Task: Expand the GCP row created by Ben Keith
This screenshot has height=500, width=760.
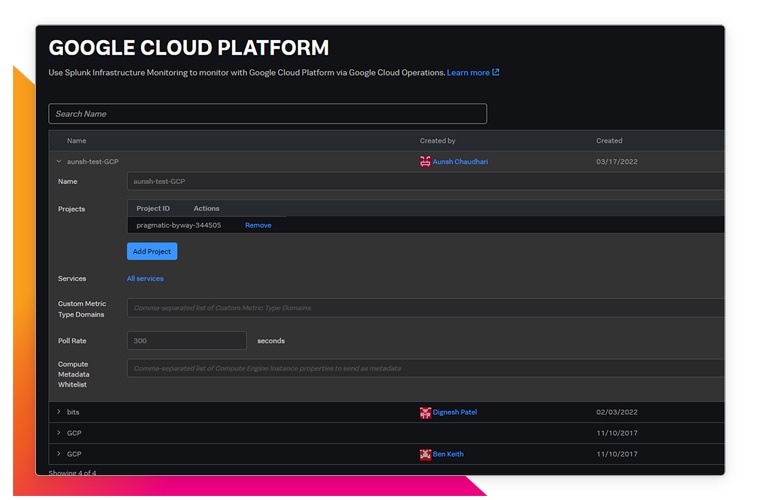Action: click(59, 453)
